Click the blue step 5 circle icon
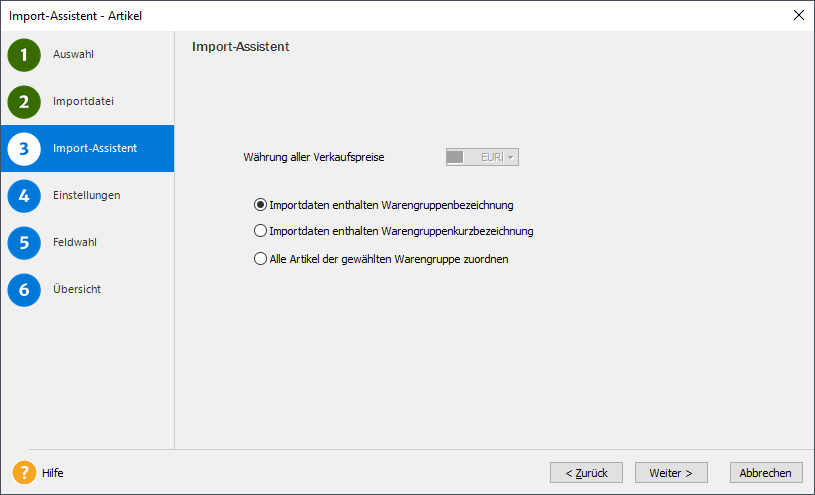 pyautogui.click(x=24, y=242)
